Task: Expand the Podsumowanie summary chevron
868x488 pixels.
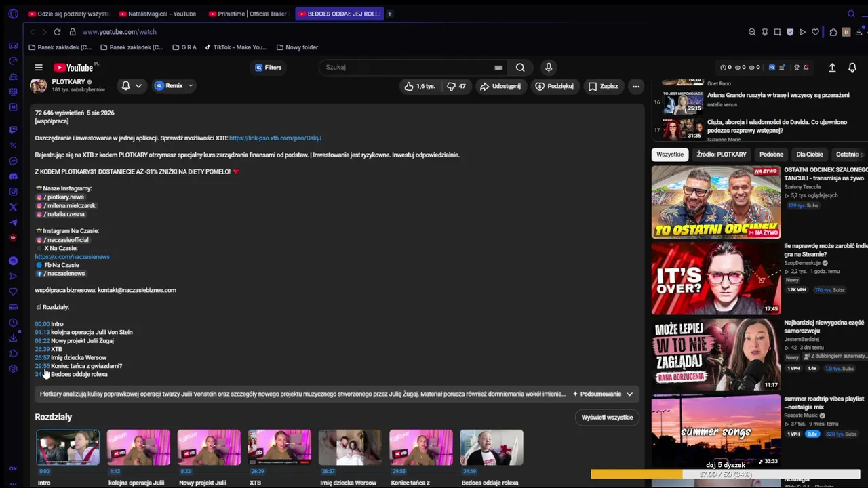Action: click(629, 394)
